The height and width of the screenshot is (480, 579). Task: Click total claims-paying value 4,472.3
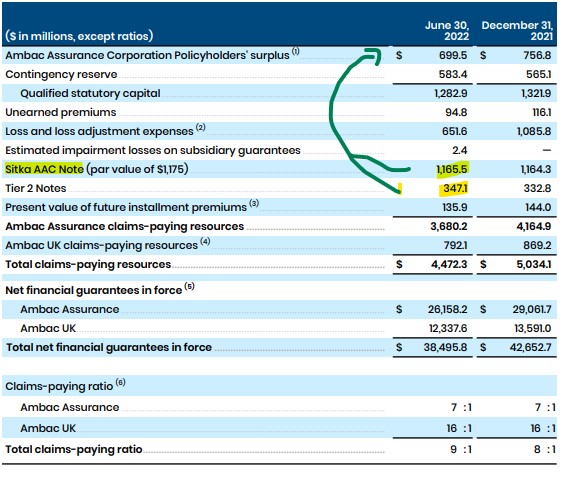pos(449,264)
